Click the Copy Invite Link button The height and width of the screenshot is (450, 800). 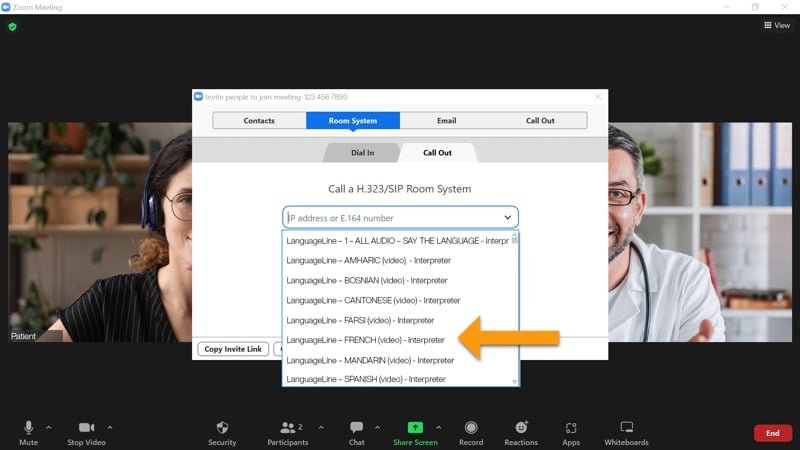(x=232, y=349)
